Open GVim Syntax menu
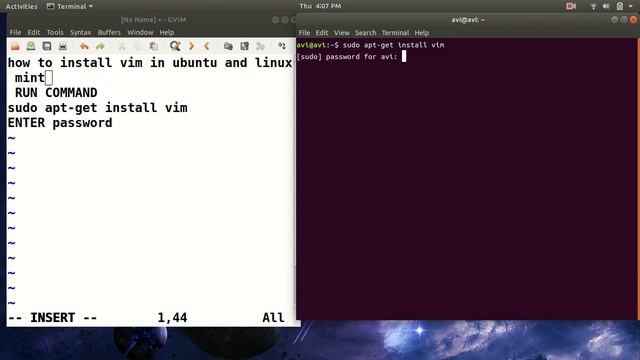 click(80, 32)
